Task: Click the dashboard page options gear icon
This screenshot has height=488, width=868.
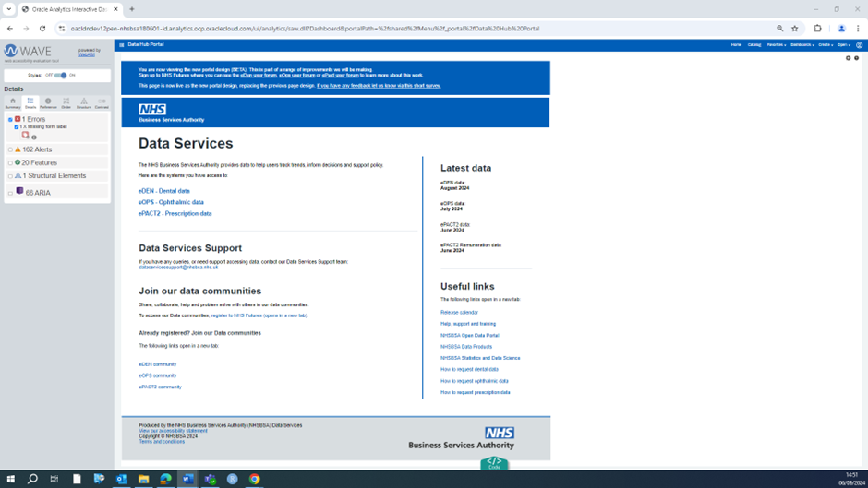Action: tap(848, 58)
